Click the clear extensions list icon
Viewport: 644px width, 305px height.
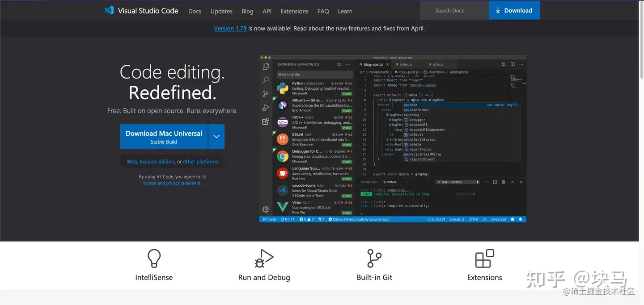click(339, 64)
